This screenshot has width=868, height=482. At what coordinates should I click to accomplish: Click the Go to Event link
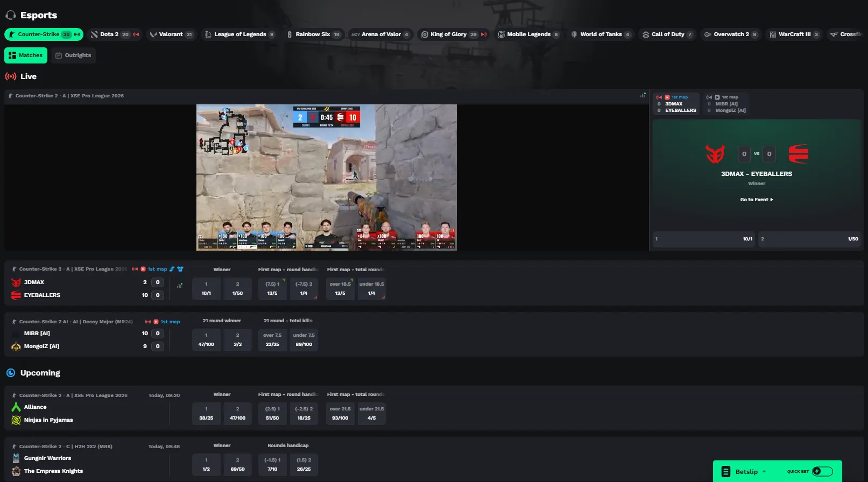tap(757, 200)
